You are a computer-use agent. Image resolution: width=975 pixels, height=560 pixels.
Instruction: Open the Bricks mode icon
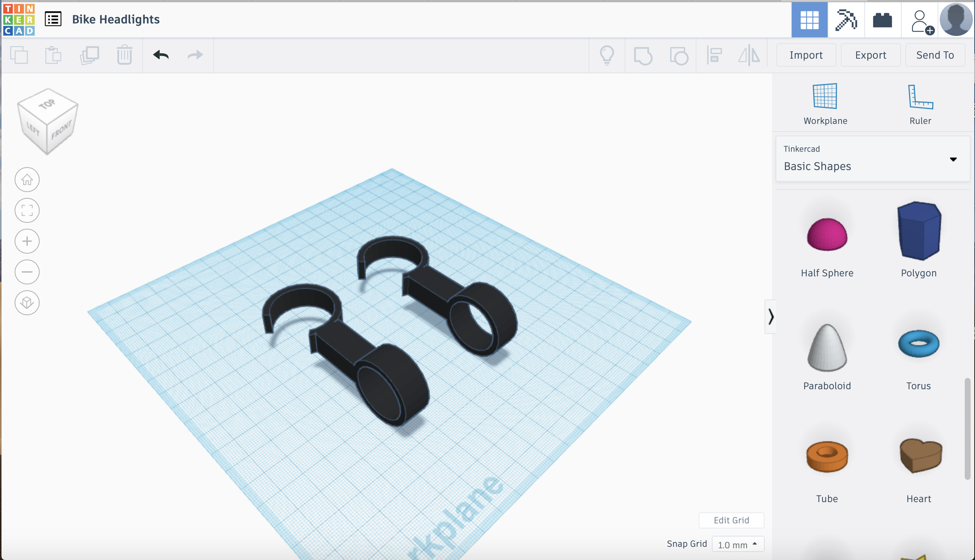coord(882,20)
